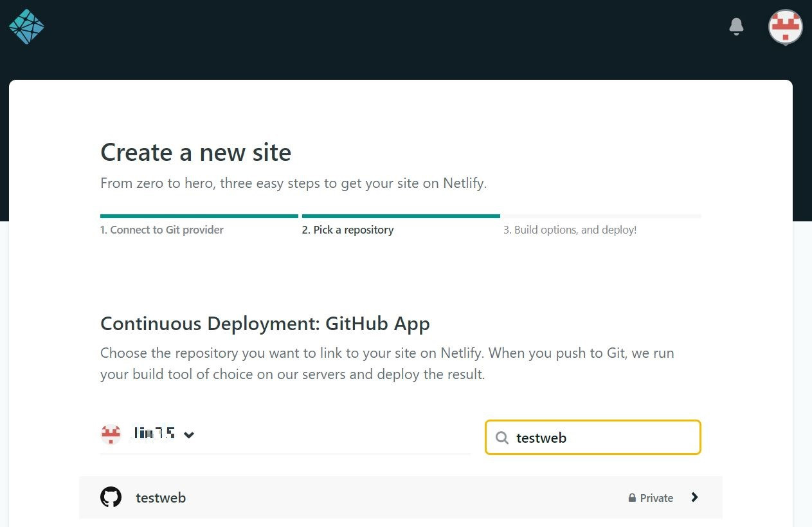Click the Netlify logo in the header

tap(26, 26)
